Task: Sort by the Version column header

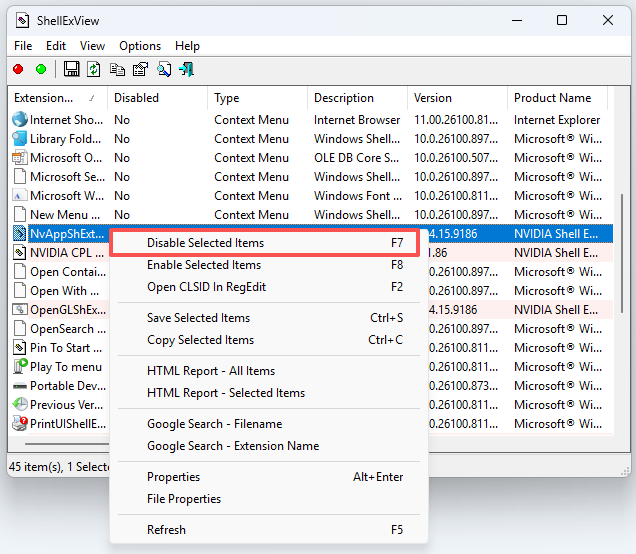Action: point(457,98)
